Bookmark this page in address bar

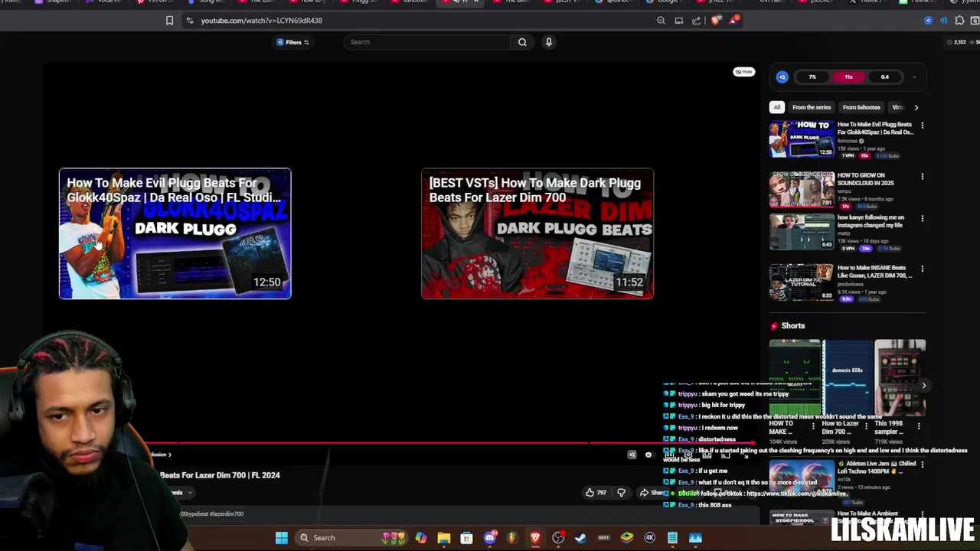tap(169, 21)
